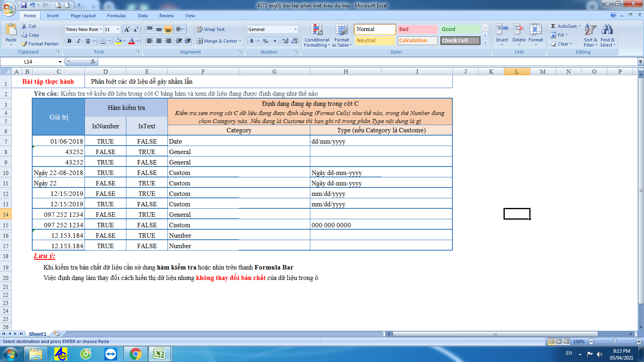Click inside the formula bar input
The width and height of the screenshot is (644, 362).
(x=367, y=62)
